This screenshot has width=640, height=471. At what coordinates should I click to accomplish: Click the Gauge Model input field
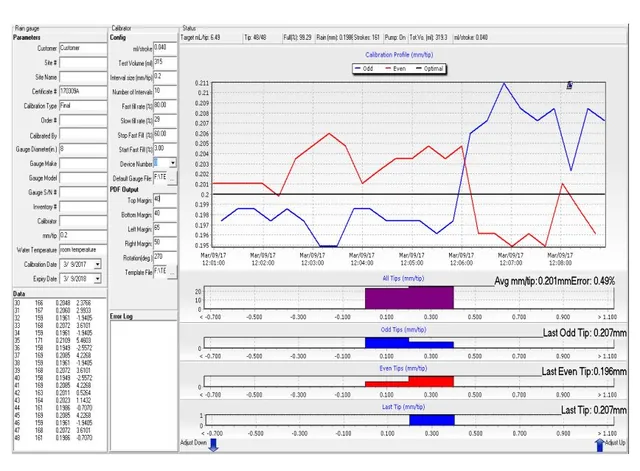[x=83, y=178]
